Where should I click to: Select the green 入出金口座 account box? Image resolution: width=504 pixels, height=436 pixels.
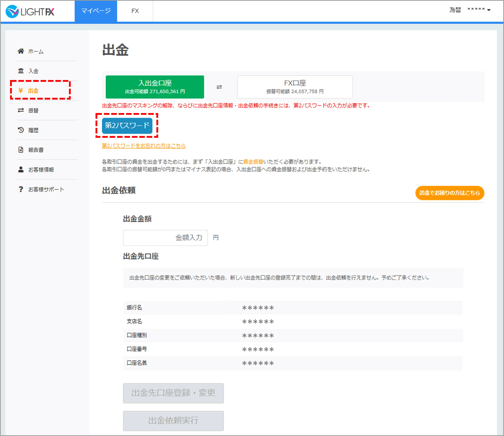pyautogui.click(x=155, y=87)
